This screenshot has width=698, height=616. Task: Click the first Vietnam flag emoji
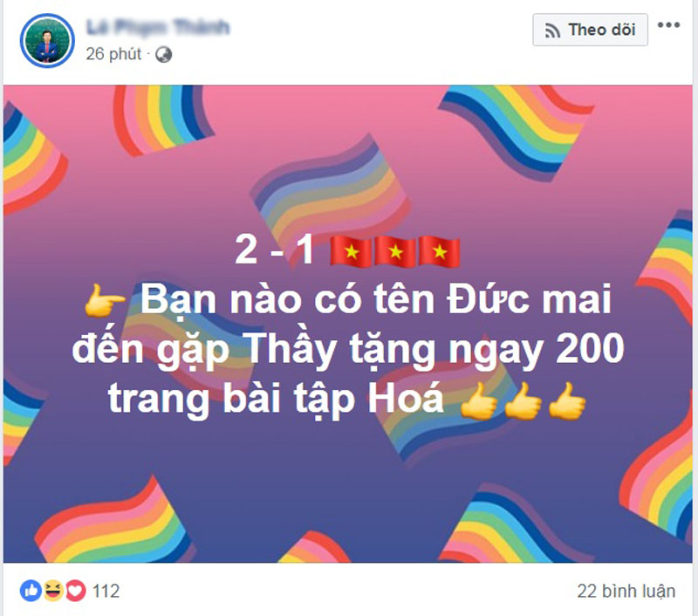click(x=351, y=251)
